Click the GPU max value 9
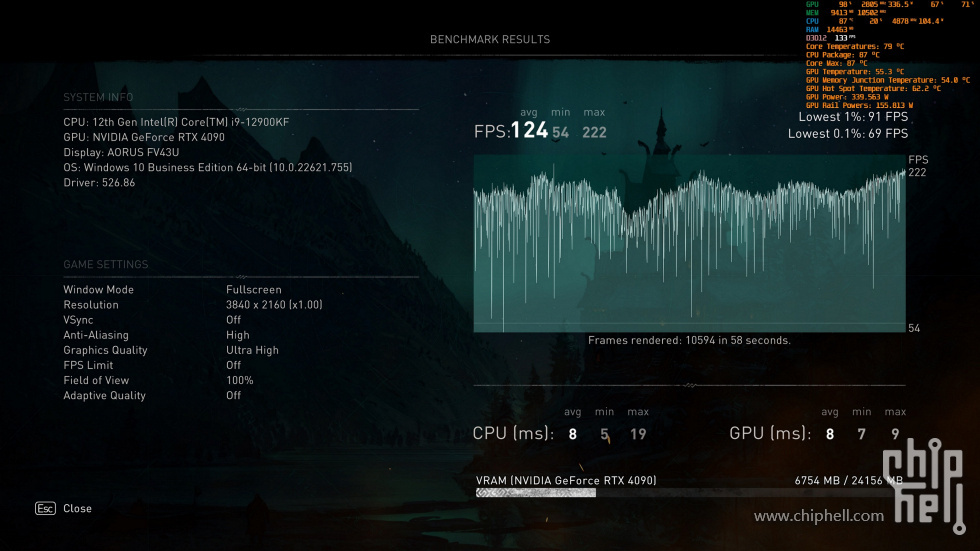 895,434
